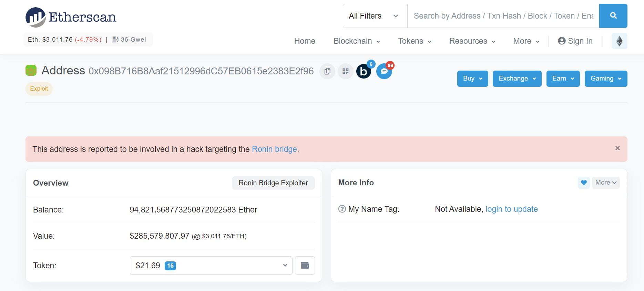Click the Not Available name tag text

[x=458, y=209]
